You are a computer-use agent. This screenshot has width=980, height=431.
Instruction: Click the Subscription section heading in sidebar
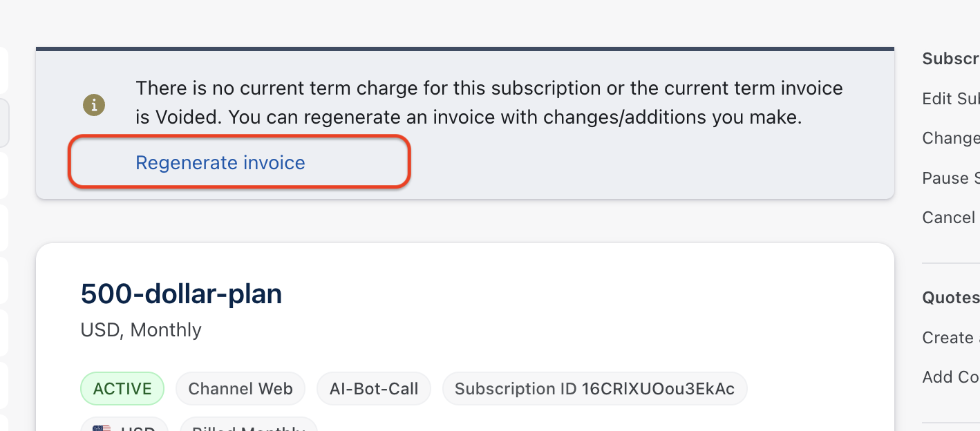951,59
